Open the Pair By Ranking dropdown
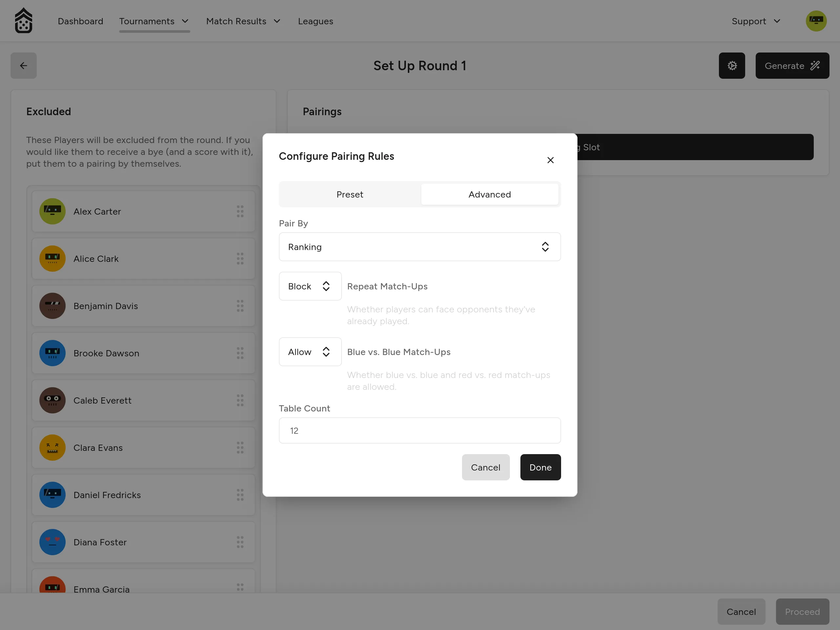 420,247
